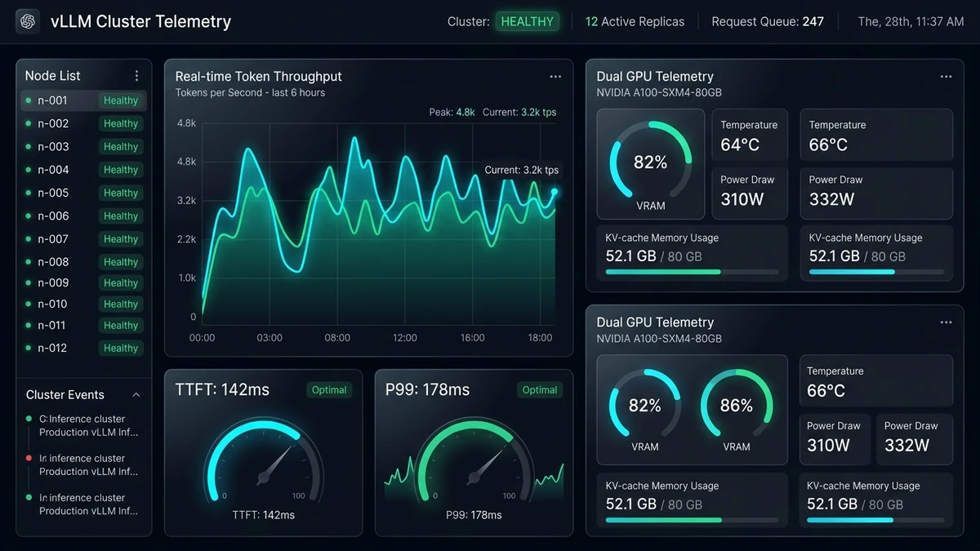The width and height of the screenshot is (980, 551).
Task: Open Node List kebab menu
Action: click(x=136, y=76)
